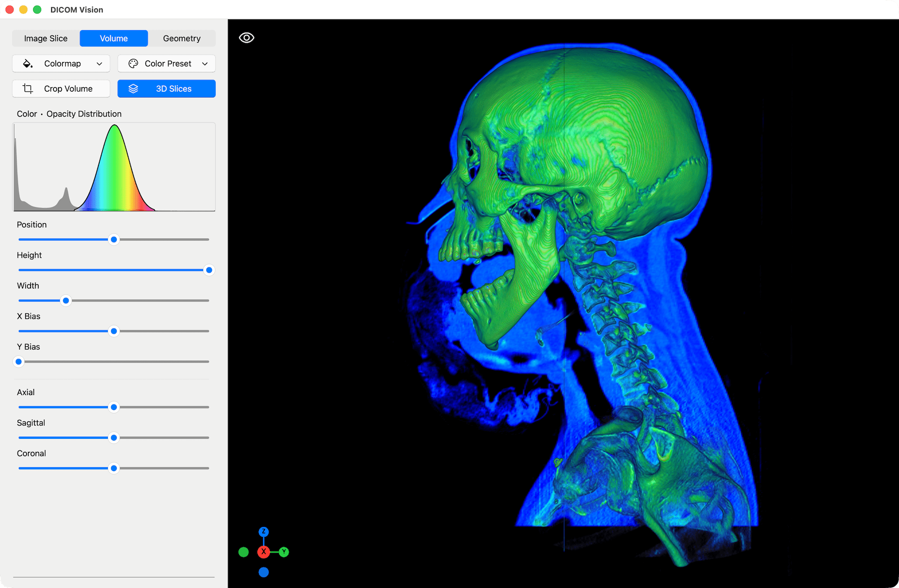Open the Color Preset dropdown
This screenshot has width=899, height=588.
pyautogui.click(x=166, y=63)
